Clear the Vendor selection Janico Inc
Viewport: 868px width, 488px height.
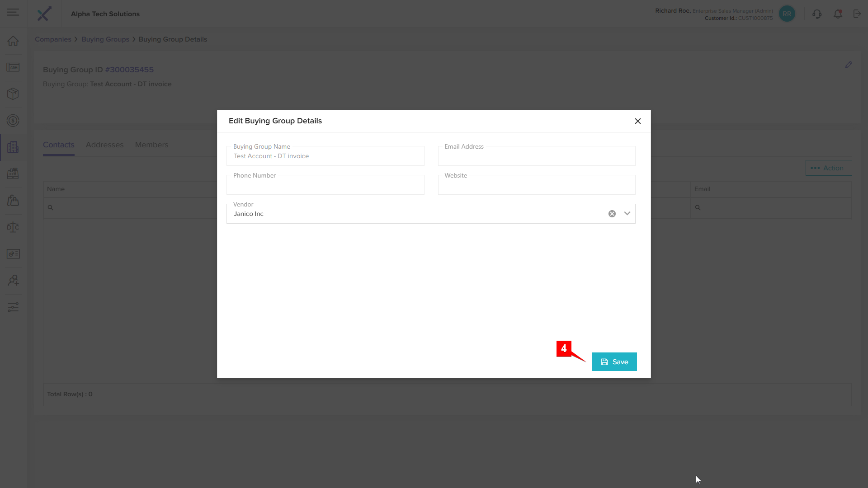point(612,214)
